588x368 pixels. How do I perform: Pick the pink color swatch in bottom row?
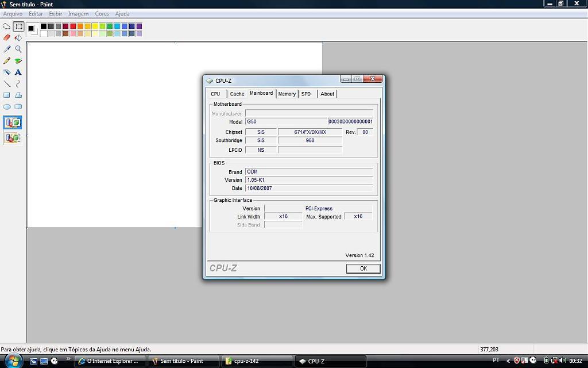point(73,33)
